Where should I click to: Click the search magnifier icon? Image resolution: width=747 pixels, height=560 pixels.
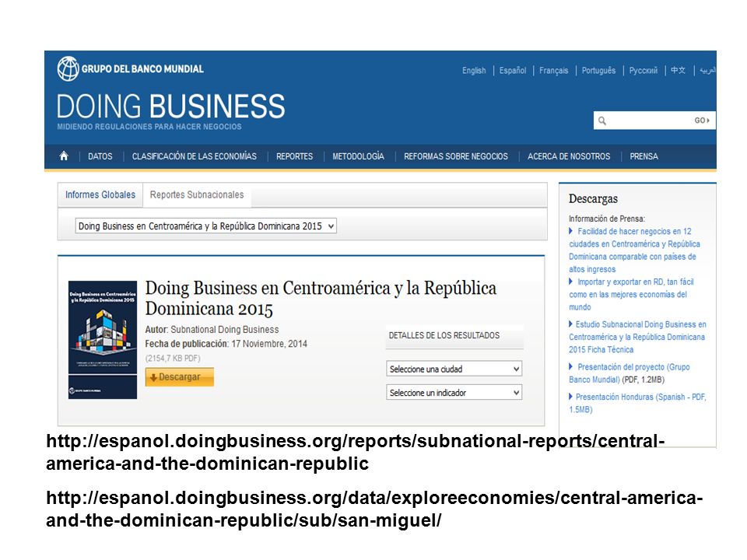click(x=602, y=121)
